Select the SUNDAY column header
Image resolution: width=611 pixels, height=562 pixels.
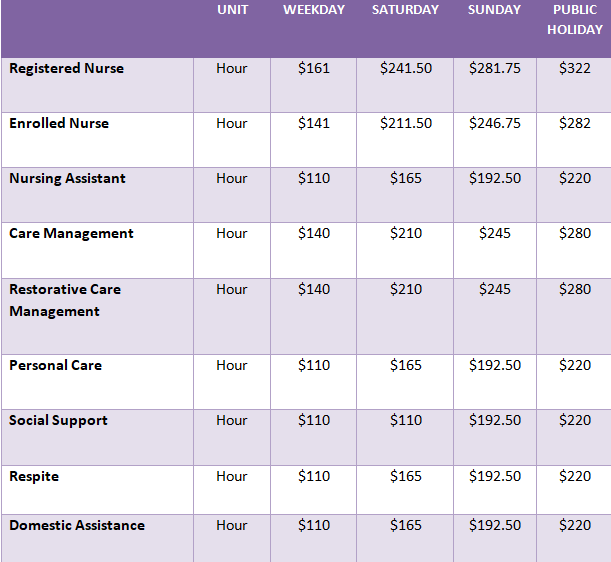coord(494,10)
